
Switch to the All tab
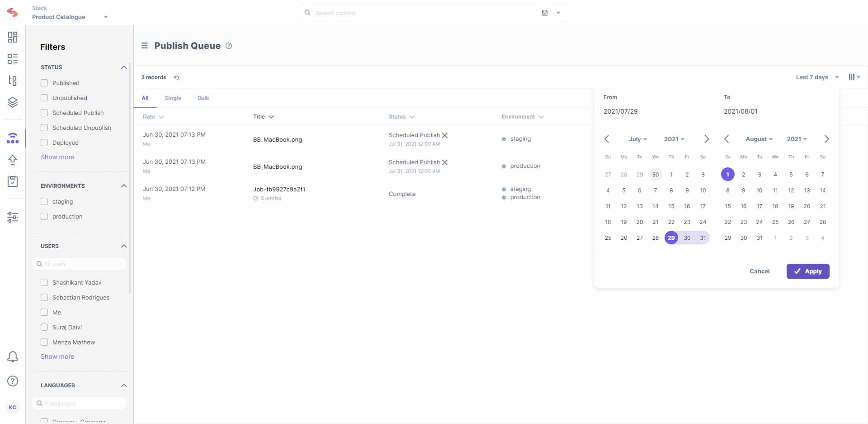[x=145, y=98]
